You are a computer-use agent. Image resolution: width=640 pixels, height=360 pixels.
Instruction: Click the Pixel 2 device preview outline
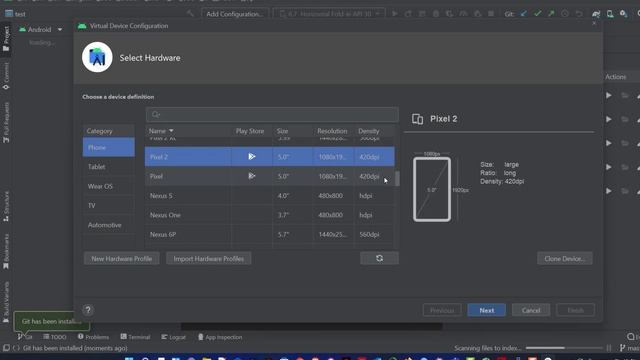point(432,189)
